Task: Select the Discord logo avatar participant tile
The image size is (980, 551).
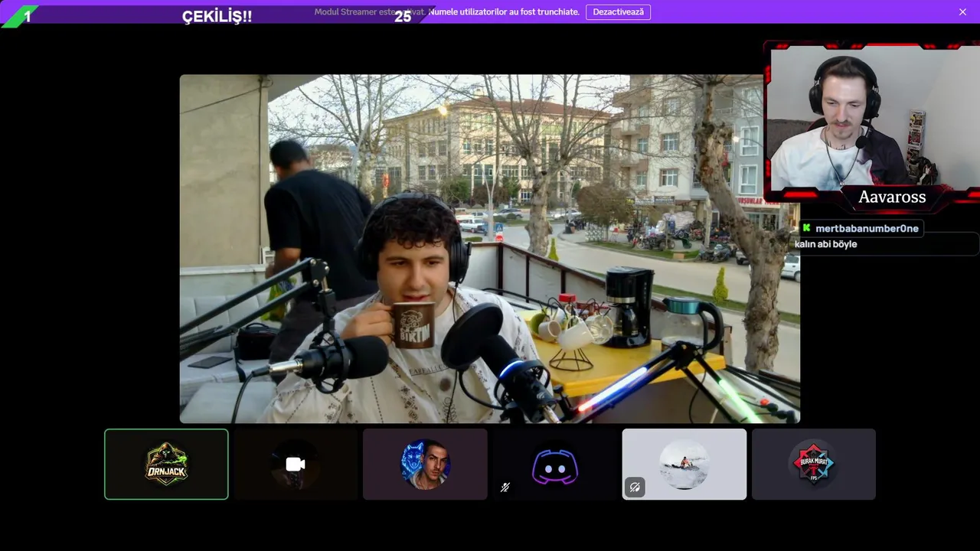Action: click(x=554, y=464)
